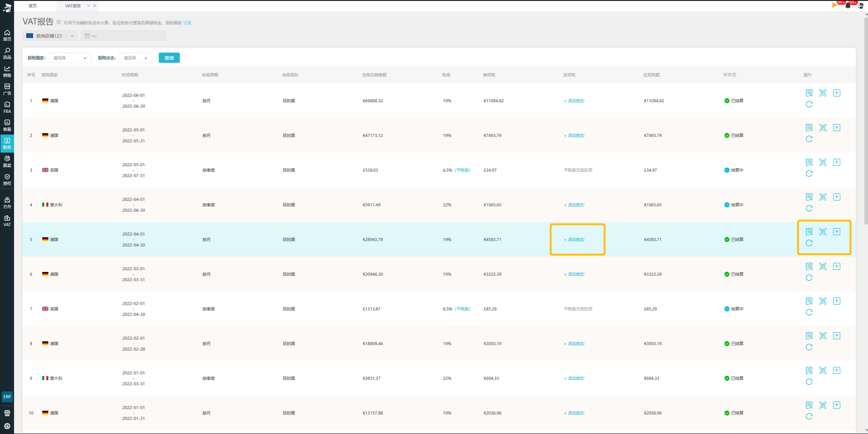Open 首页 in the left sidebar
Image resolution: width=868 pixels, height=434 pixels.
click(7, 35)
